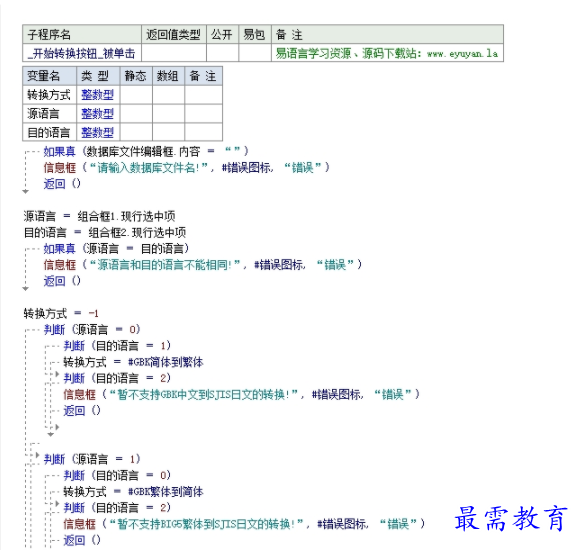Click line 源语言 = 组合框1.现行选中项
Image resolution: width=576 pixels, height=550 pixels.
point(100,216)
